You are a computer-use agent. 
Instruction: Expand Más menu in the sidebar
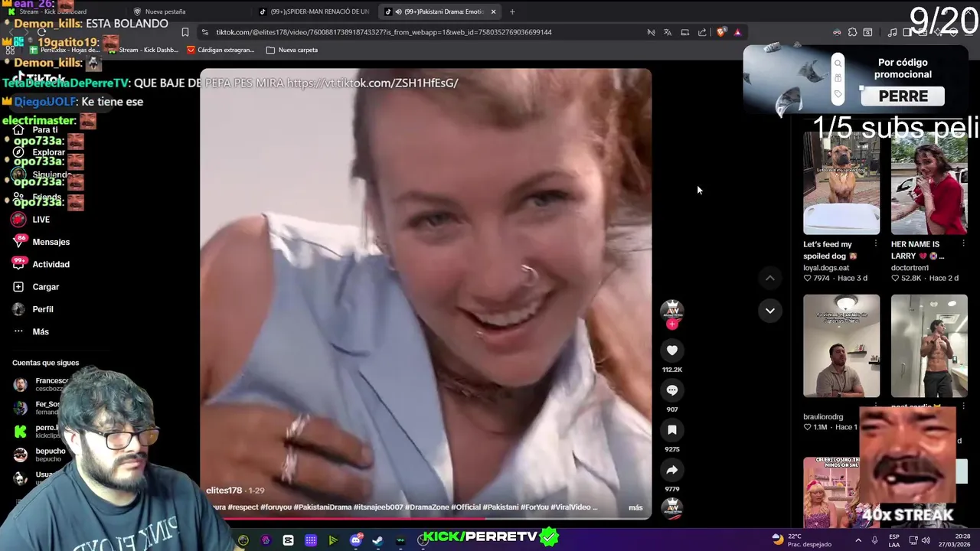tap(31, 331)
